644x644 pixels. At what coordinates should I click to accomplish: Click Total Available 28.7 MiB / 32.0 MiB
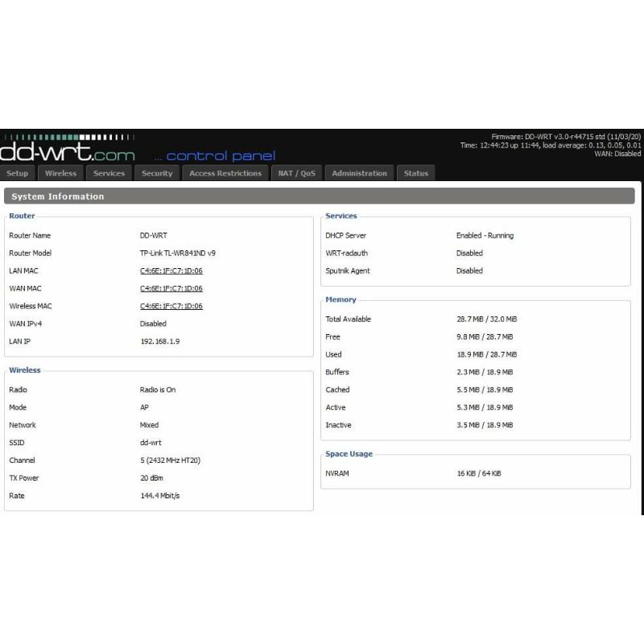487,319
